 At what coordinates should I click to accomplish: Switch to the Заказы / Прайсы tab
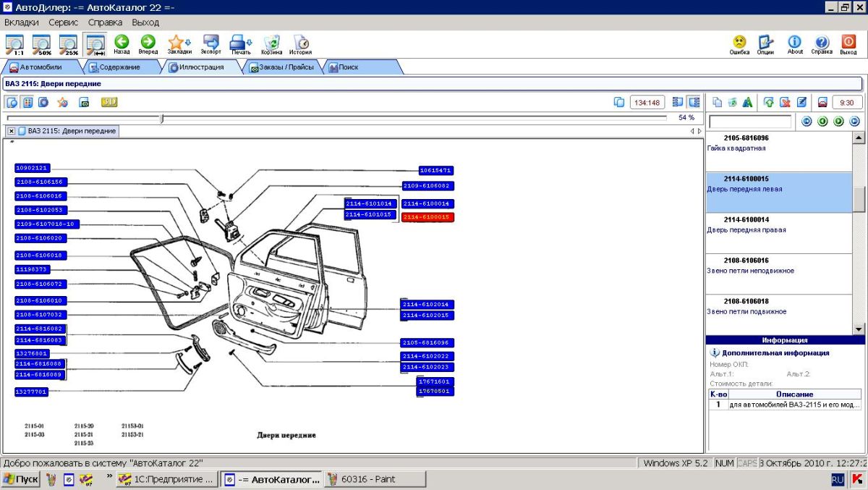tap(282, 67)
